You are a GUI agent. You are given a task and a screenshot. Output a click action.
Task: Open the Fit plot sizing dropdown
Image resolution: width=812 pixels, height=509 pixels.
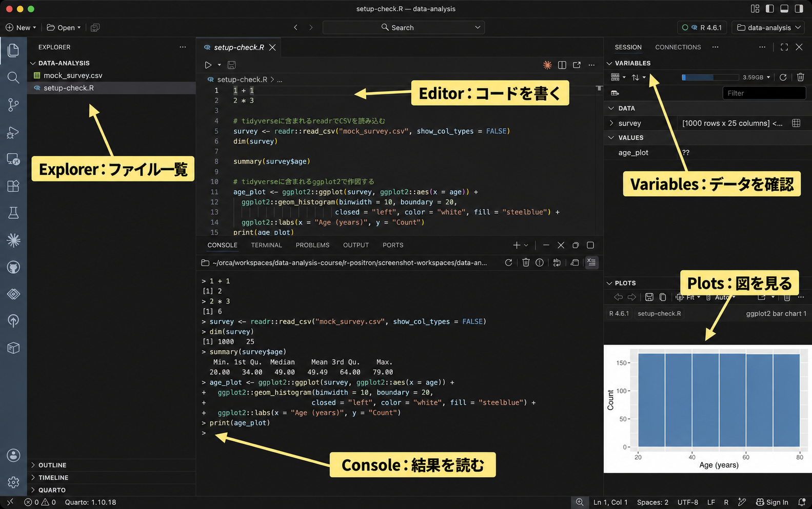pos(688,297)
